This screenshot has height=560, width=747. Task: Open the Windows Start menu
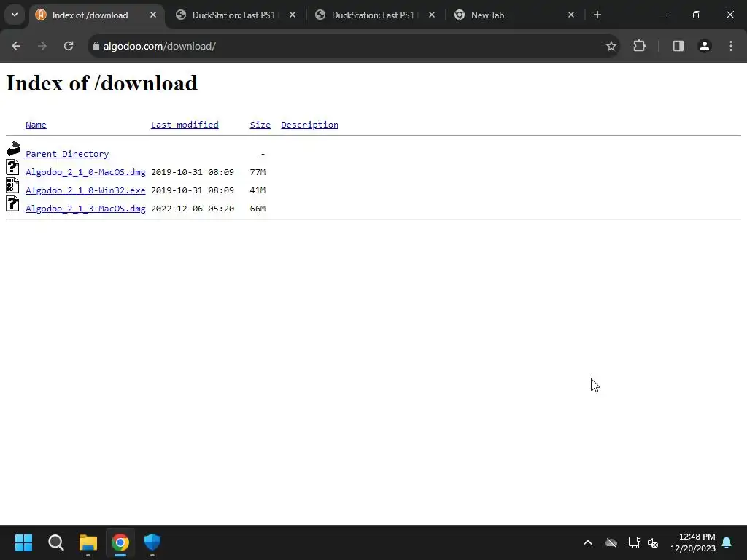click(x=23, y=542)
